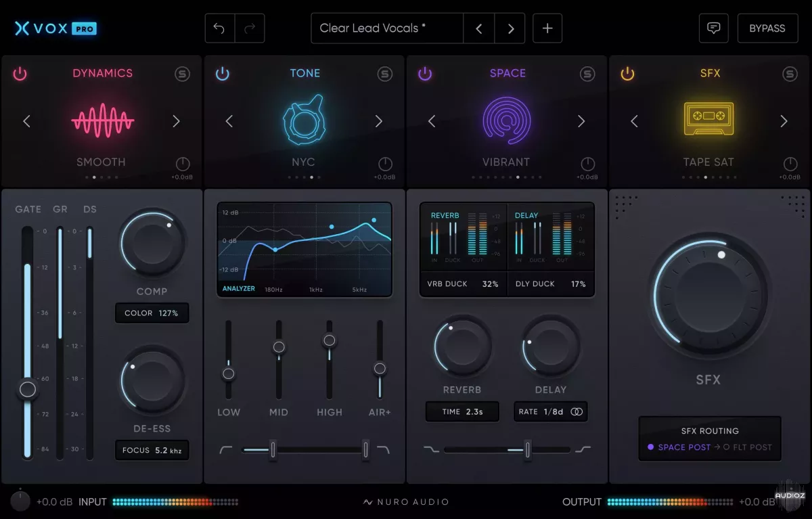The image size is (812, 519).
Task: Click the Air+ band slider handle
Action: [x=380, y=369]
